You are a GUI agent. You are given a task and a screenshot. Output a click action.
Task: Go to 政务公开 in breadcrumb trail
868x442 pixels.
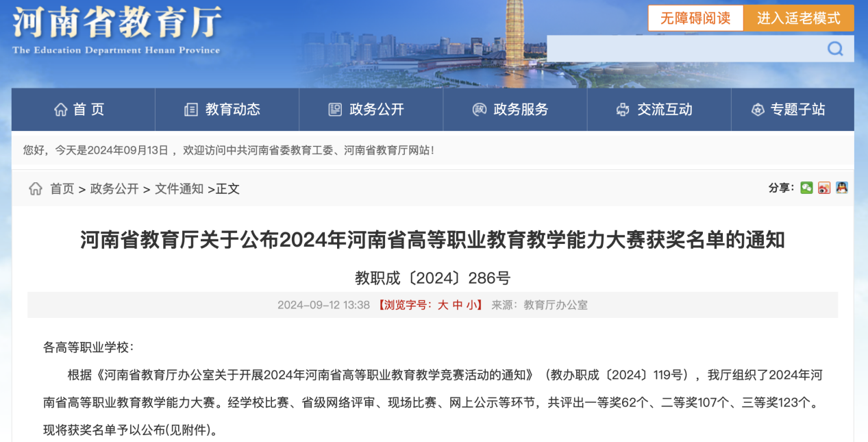114,189
